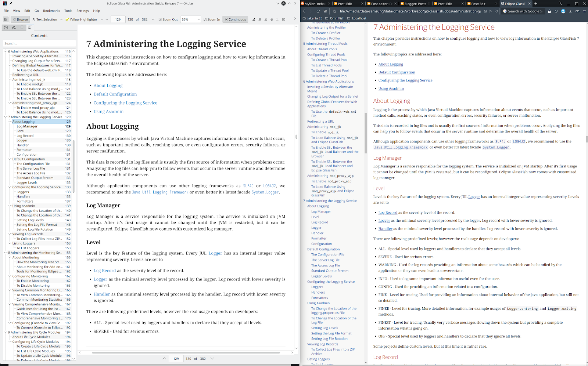Open Okular Bookmarks menu
This screenshot has width=588, height=366.
(x=51, y=11)
